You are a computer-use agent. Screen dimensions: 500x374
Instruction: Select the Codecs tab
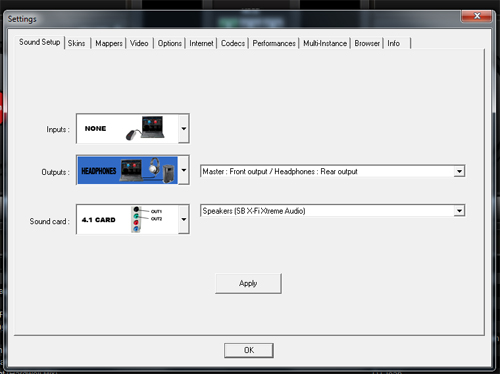click(x=233, y=43)
